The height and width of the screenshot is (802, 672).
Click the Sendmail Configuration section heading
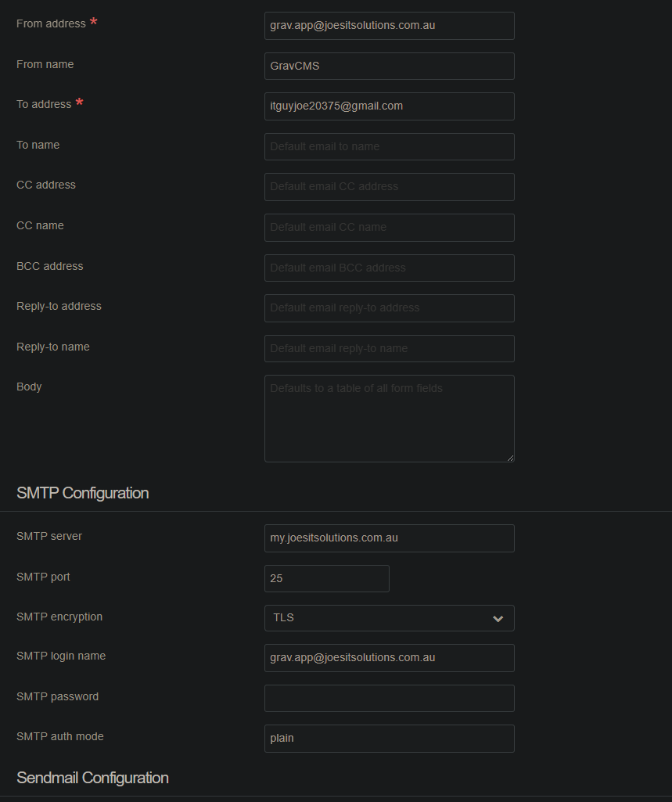92,778
